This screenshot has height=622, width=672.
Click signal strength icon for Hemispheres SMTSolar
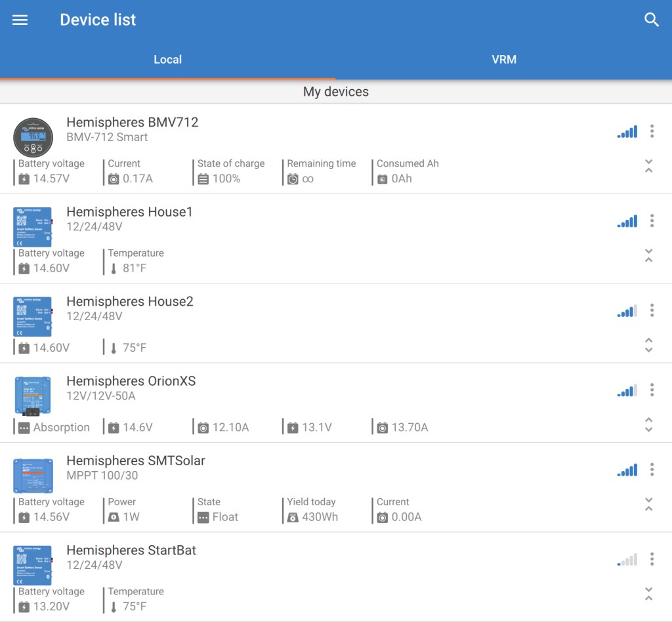pos(627,470)
